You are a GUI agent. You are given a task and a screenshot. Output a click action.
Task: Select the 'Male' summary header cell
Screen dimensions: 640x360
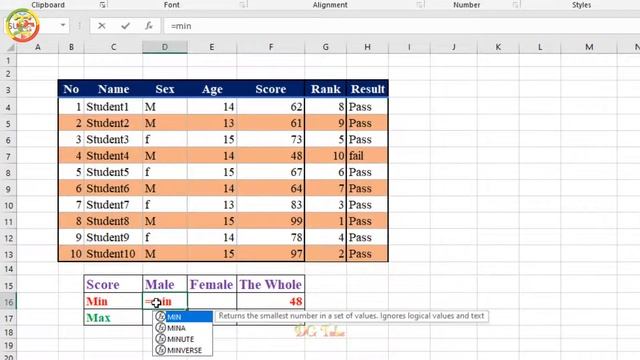[x=165, y=284]
